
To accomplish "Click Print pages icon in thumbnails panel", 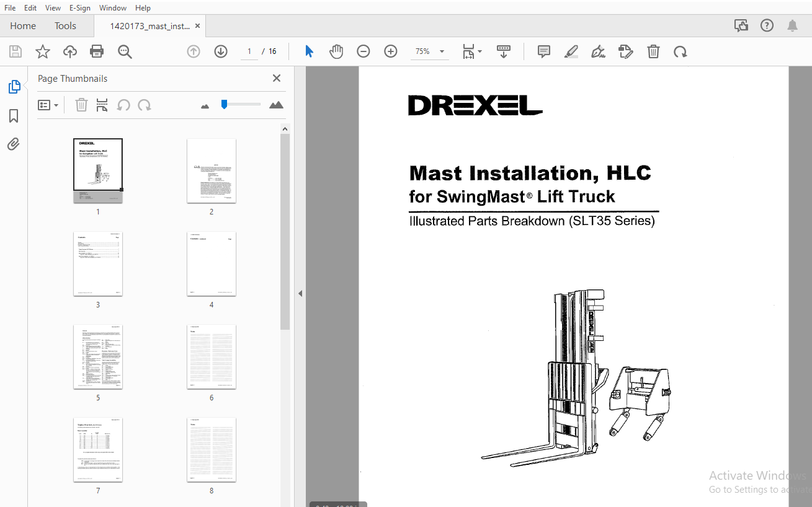I will [102, 105].
